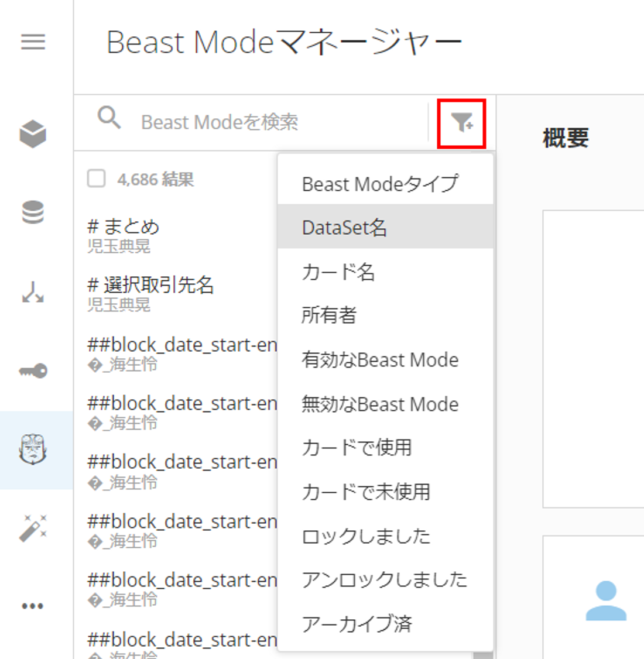This screenshot has height=659, width=644.
Task: Choose 無効なBeast Mode filter option
Action: 385,403
